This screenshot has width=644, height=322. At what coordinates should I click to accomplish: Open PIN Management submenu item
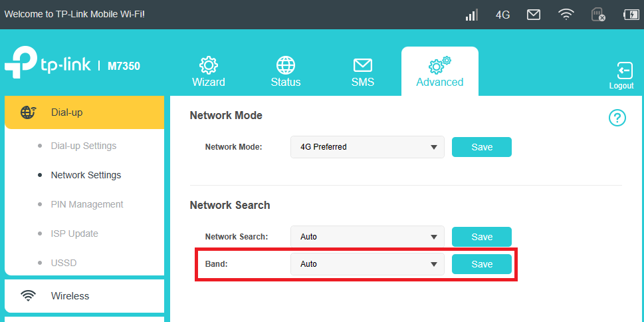point(87,204)
